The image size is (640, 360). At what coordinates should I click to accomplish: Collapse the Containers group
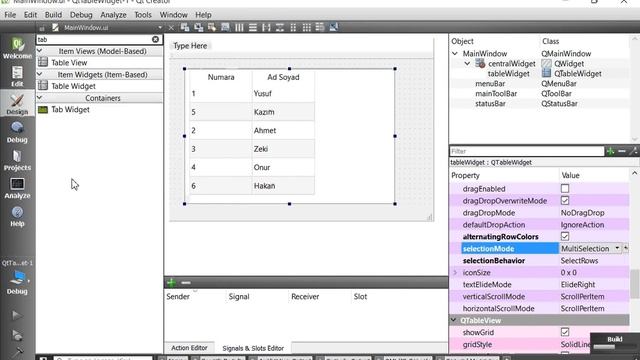(x=40, y=98)
